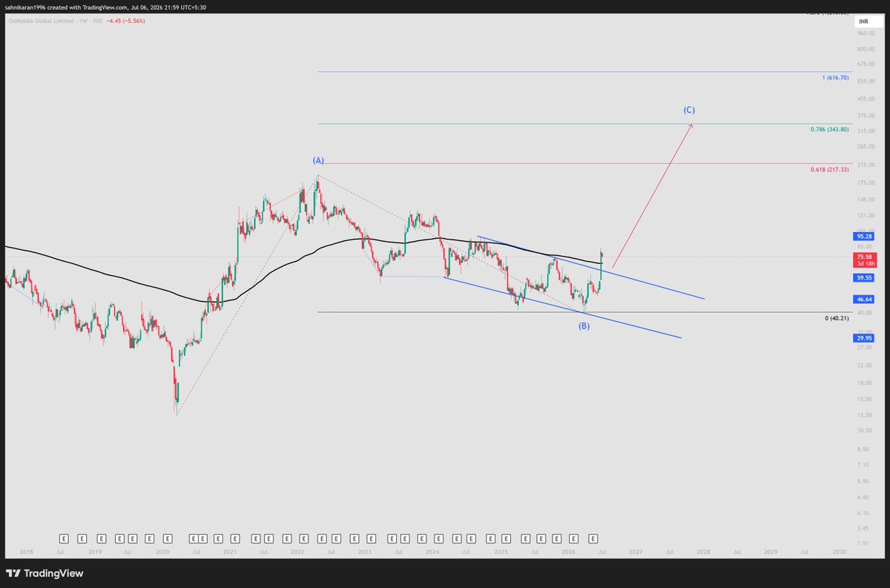This screenshot has width=890, height=588.
Task: Click the 2019 label on the time axis
Action: [x=95, y=552]
